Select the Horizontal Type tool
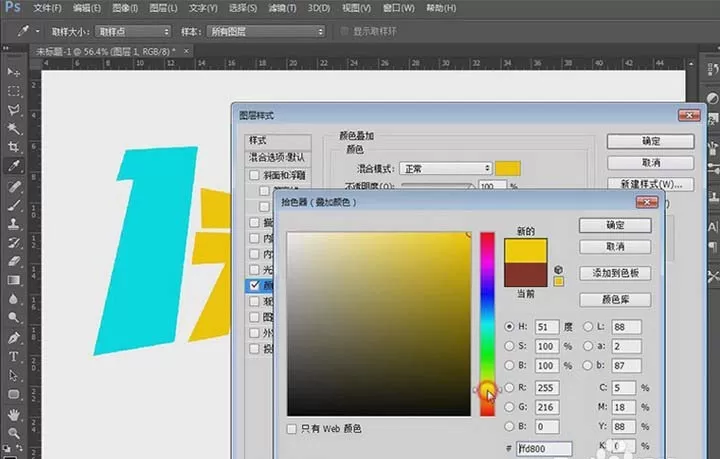720x459 pixels. 14,356
